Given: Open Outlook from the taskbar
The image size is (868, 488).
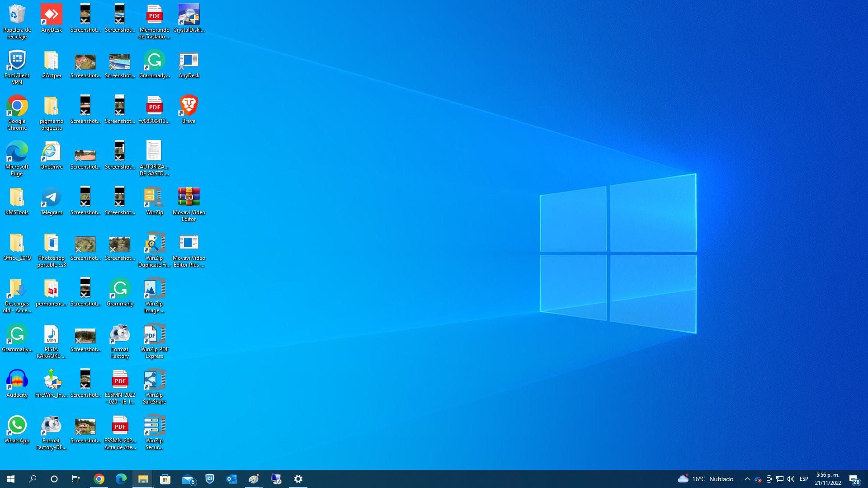Looking at the screenshot, I should click(231, 479).
